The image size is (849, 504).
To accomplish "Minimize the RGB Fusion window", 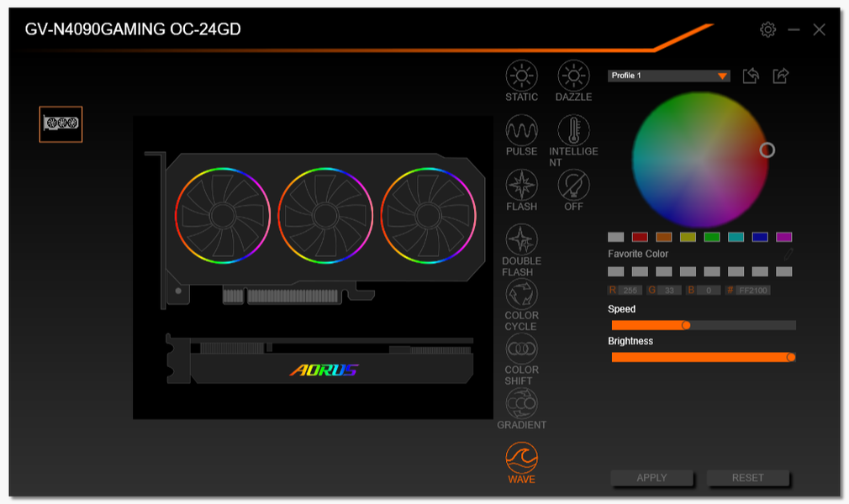I will tap(794, 29).
